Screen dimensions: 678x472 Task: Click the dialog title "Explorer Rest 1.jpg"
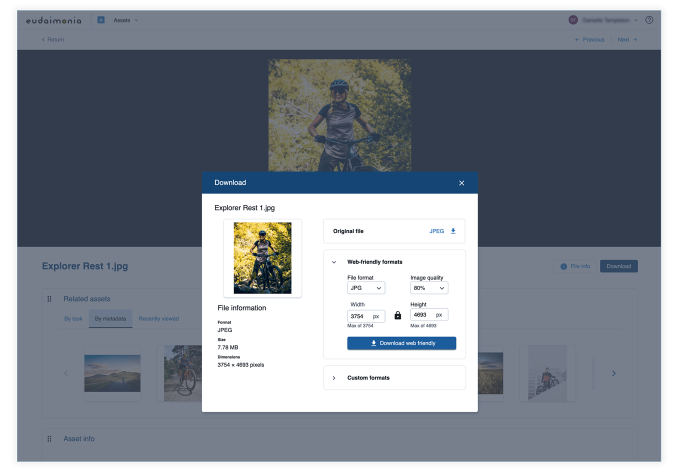click(245, 208)
